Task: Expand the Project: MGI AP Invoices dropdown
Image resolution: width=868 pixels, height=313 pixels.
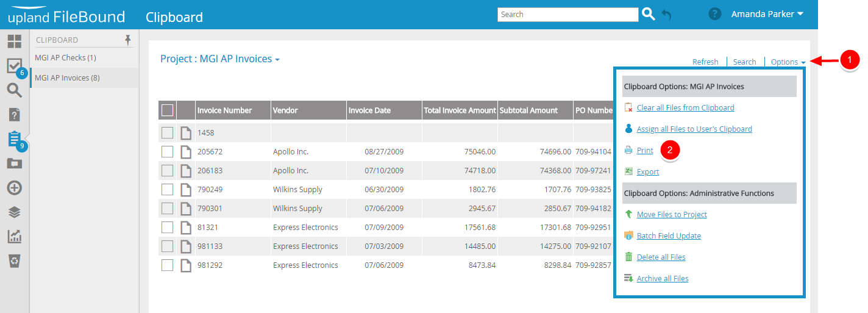Action: pos(219,59)
